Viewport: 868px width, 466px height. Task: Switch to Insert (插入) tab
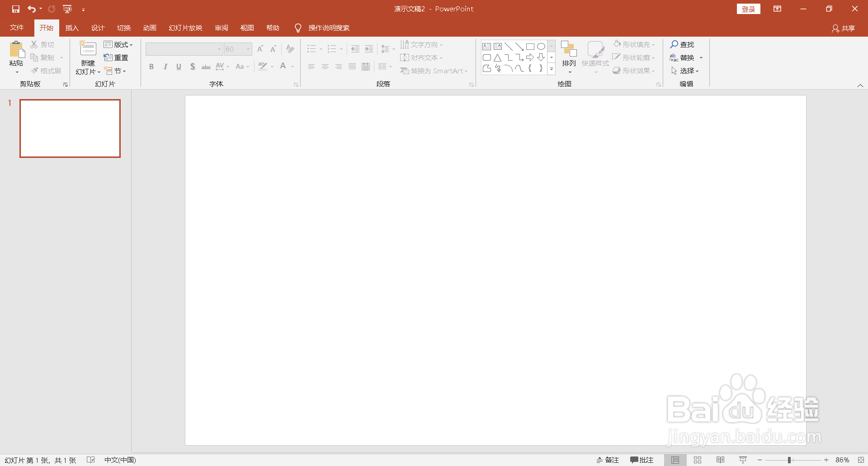(72, 28)
